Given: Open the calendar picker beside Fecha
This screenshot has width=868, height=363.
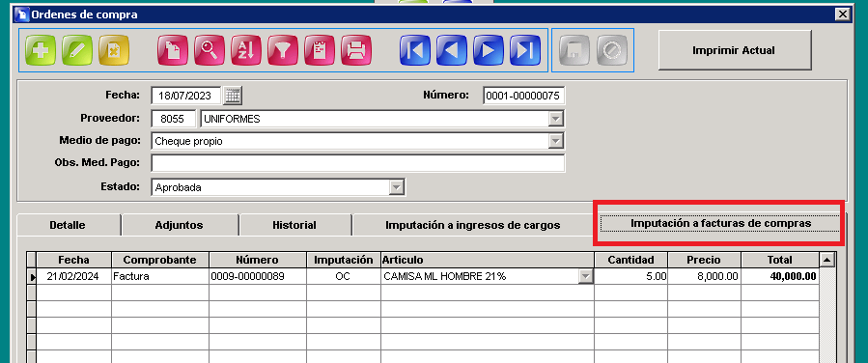Looking at the screenshot, I should (x=233, y=96).
